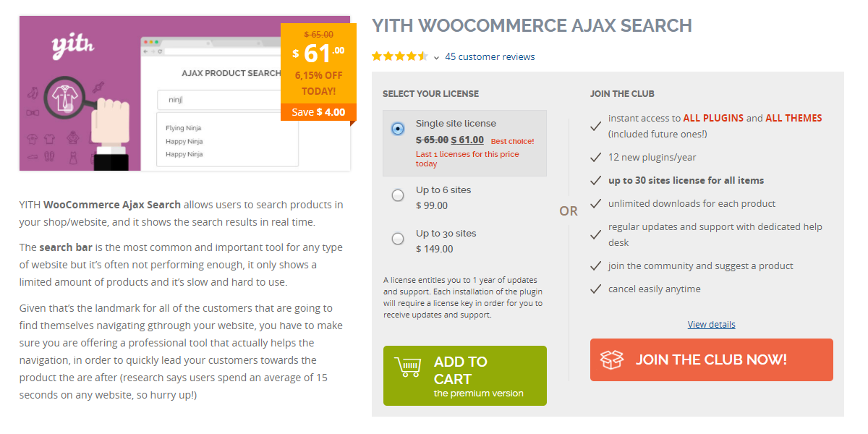Screen dimensions: 868x434
Task: Choose the Up to 6 sites license option
Action: (398, 195)
